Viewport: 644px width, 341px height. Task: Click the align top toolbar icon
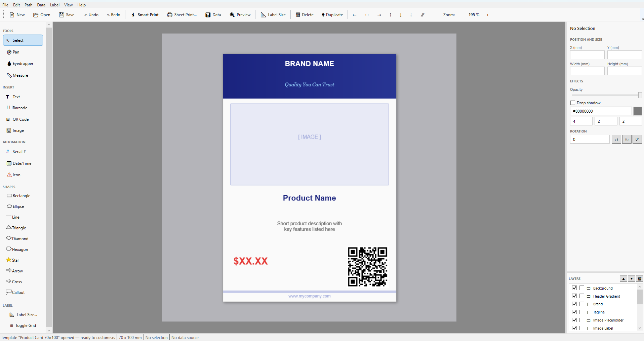[x=391, y=15]
